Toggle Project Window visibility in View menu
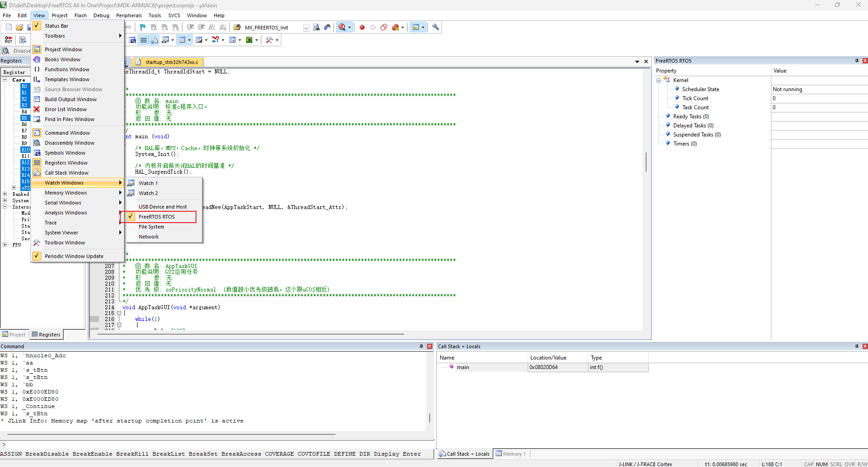868x467 pixels. pyautogui.click(x=78, y=49)
